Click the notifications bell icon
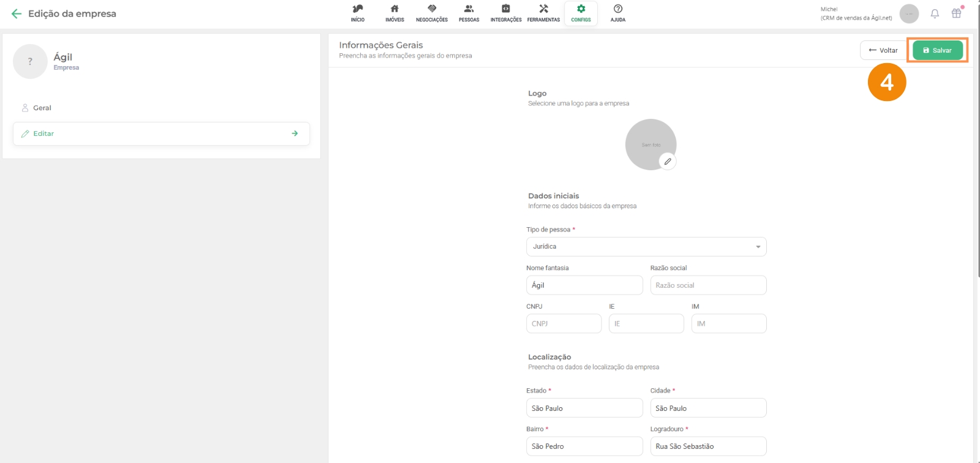Viewport: 980px width, 463px height. 935,13
